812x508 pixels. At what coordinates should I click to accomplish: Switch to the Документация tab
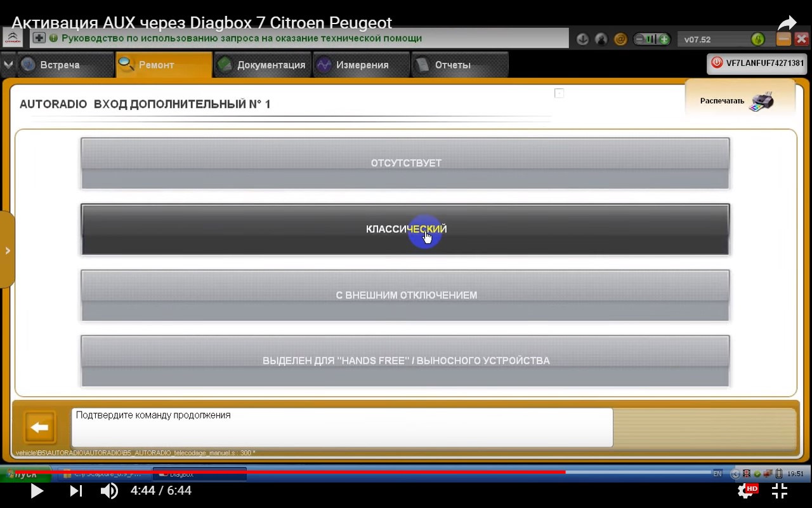(x=262, y=65)
